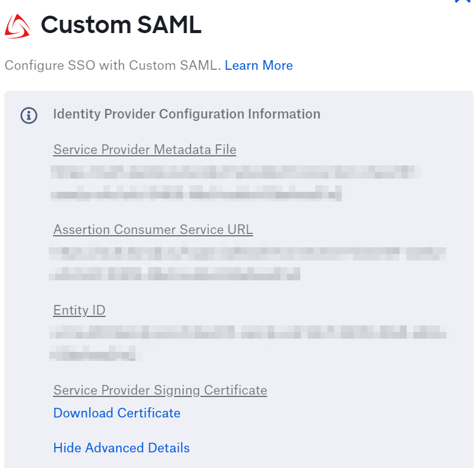Click the circled info icon
The image size is (476, 468).
pos(29,115)
